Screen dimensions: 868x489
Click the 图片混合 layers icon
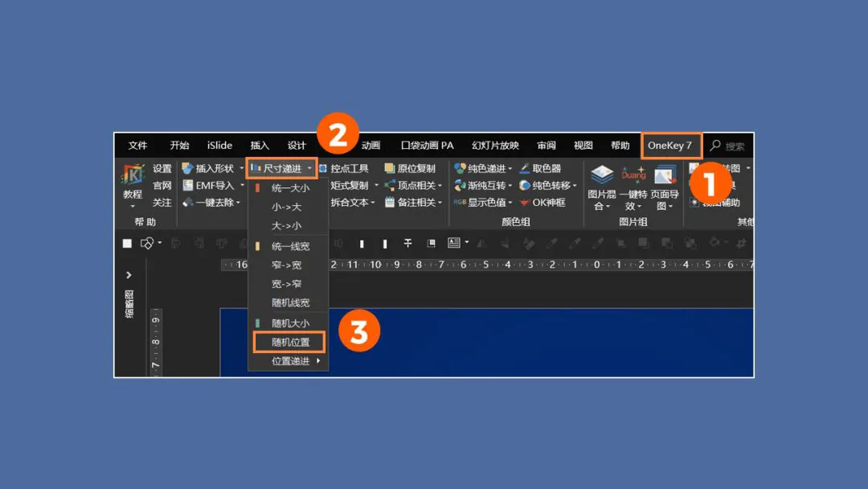coord(602,175)
